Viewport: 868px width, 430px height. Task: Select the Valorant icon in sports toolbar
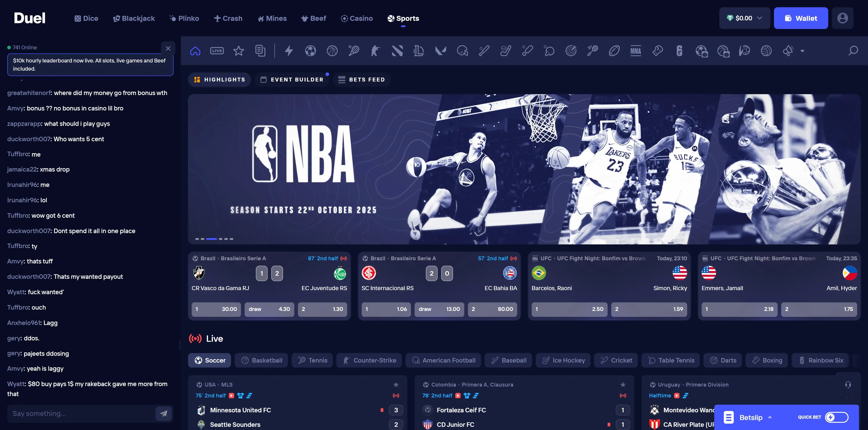[440, 51]
